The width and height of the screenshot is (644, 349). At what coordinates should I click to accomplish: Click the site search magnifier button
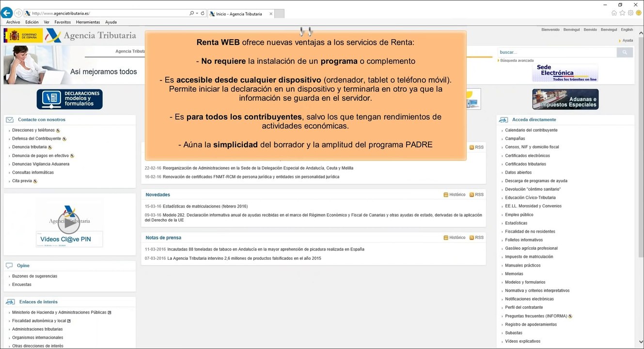(x=625, y=52)
